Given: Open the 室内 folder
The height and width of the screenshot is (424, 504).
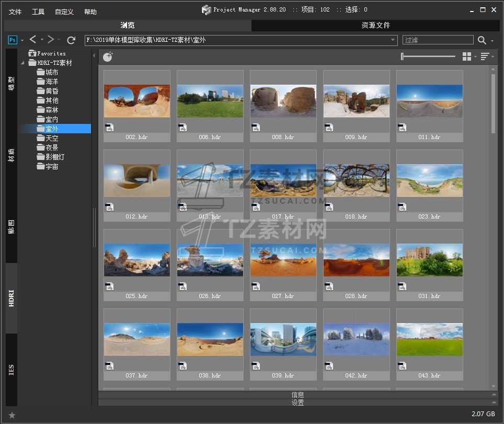Looking at the screenshot, I should [48, 119].
